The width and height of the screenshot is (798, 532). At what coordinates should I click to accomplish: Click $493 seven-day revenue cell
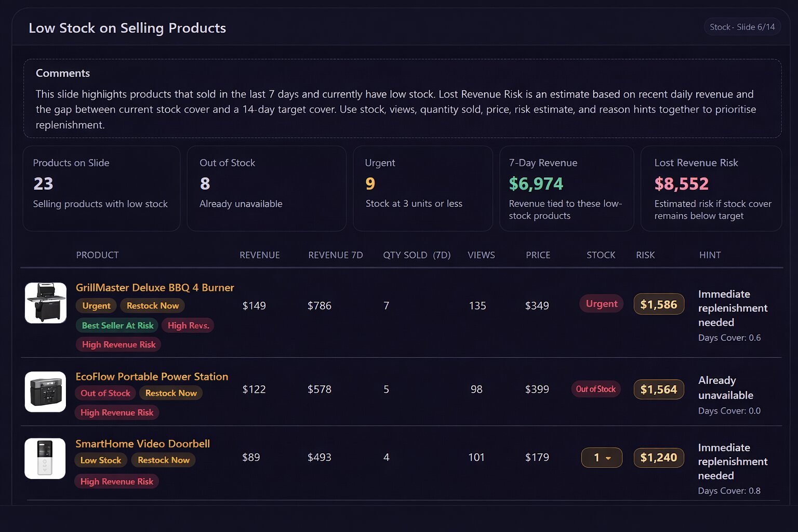320,457
